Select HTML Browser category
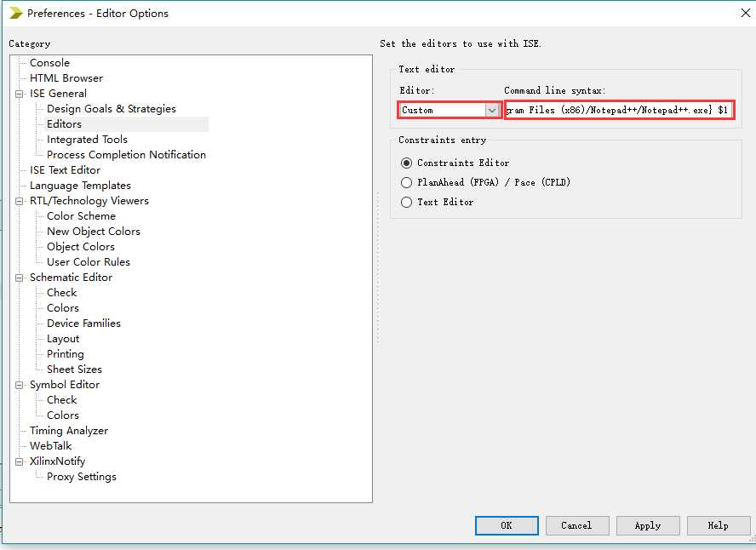 click(x=66, y=78)
